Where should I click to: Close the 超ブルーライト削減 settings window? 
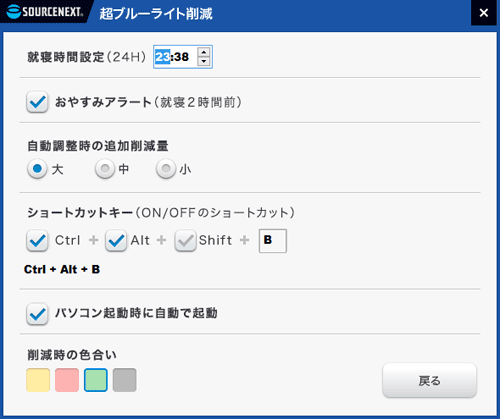(484, 13)
